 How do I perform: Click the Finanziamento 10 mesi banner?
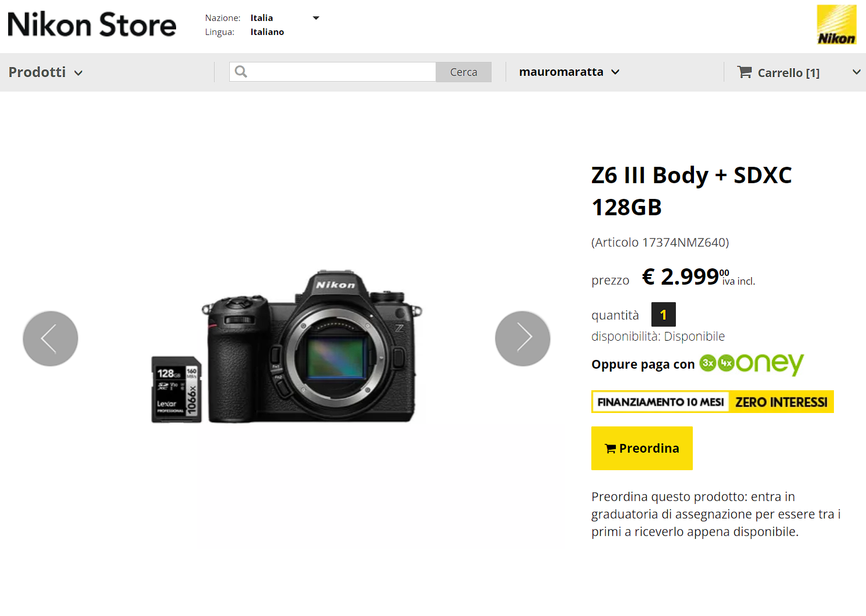(x=713, y=402)
